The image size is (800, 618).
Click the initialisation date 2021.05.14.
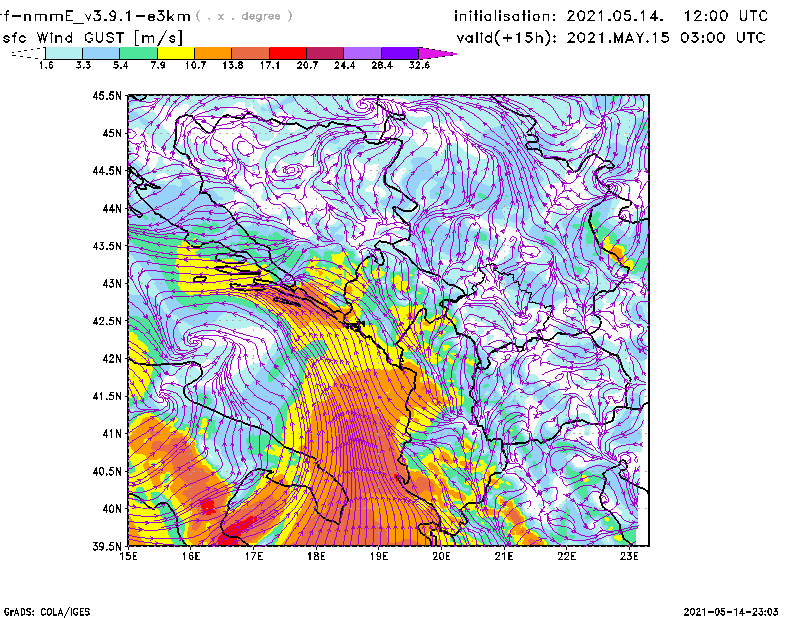(x=615, y=16)
